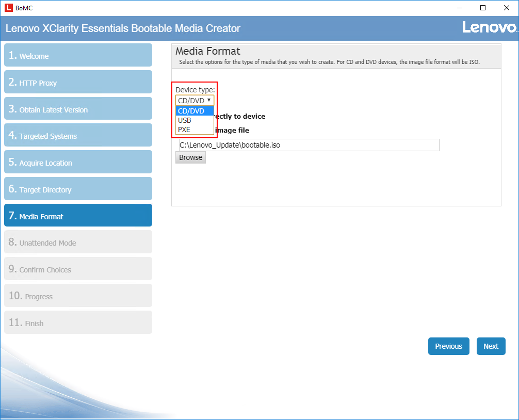
Task: Click the Browse button
Action: pos(191,157)
